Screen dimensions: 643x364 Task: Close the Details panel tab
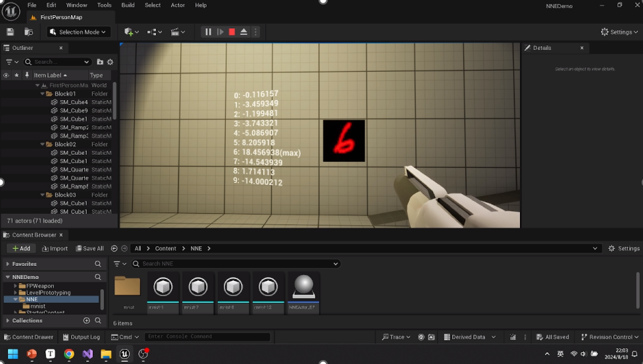(x=582, y=48)
